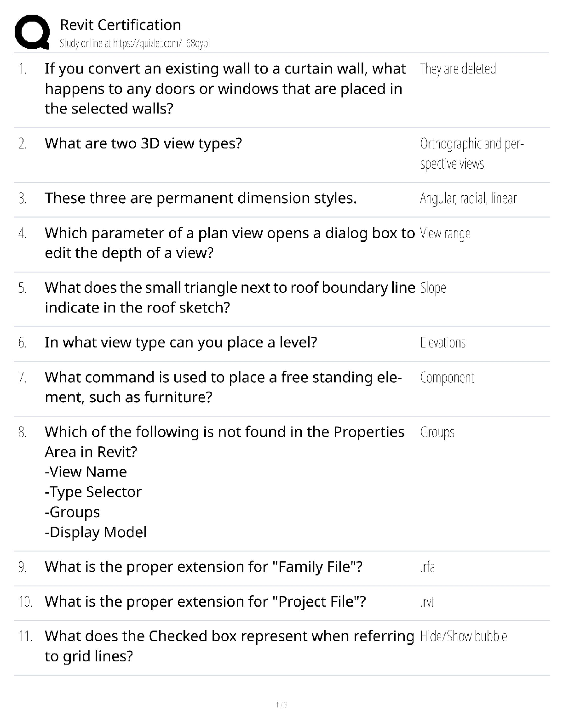Click the '.rfa' answer text
This screenshot has width=563, height=728.
coord(427,567)
